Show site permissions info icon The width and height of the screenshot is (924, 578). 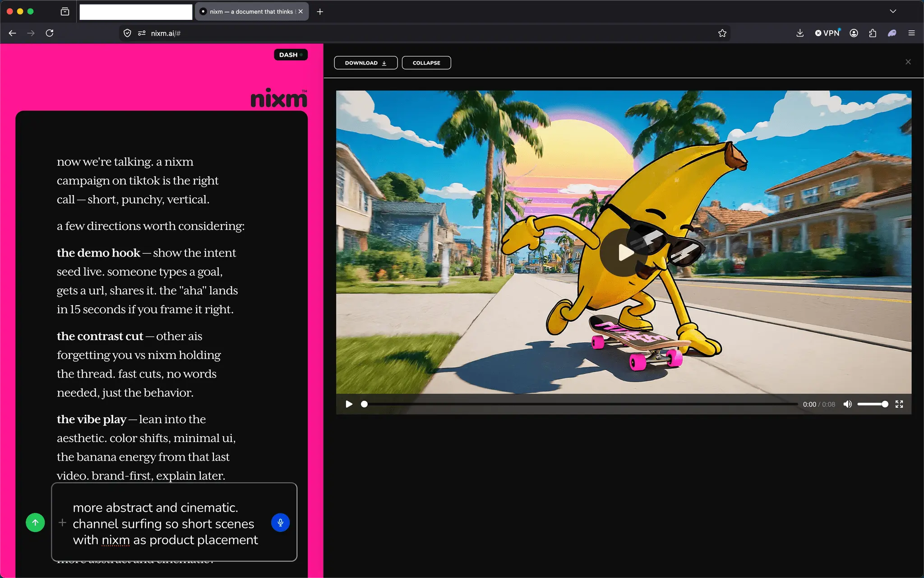click(x=142, y=33)
